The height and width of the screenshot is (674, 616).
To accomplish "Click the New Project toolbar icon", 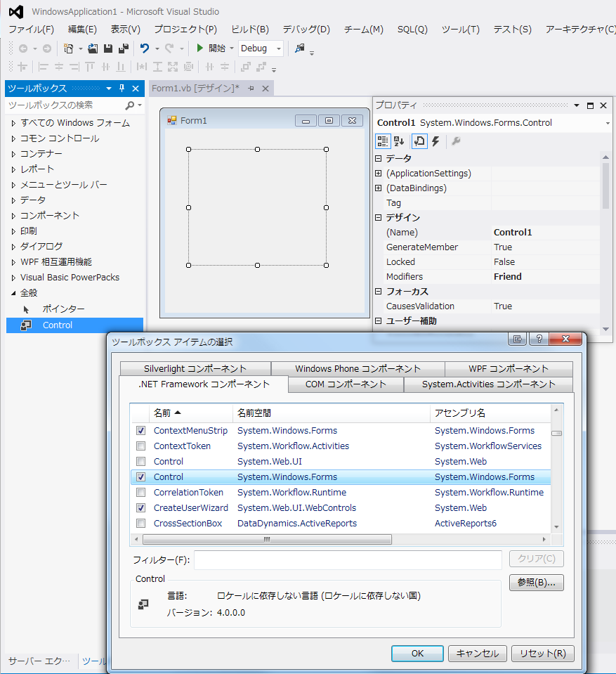I will [68, 48].
